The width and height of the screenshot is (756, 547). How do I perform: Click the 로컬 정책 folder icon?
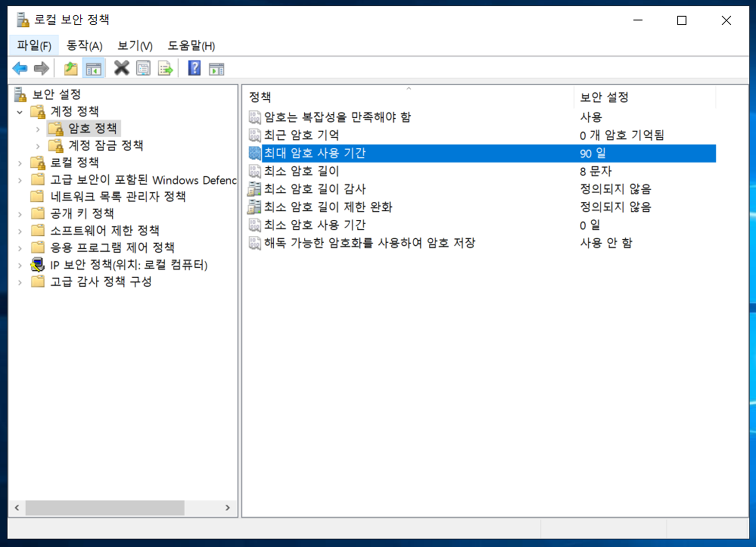(38, 162)
